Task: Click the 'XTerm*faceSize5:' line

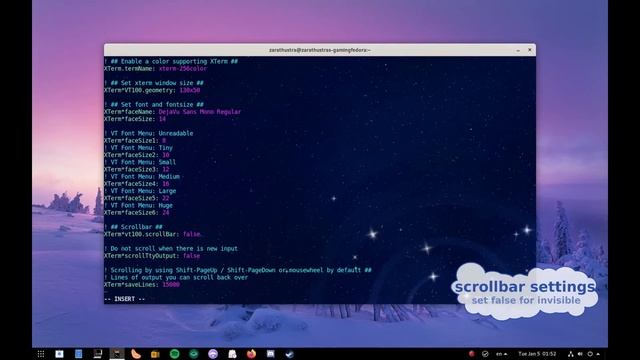Action: tap(137, 198)
